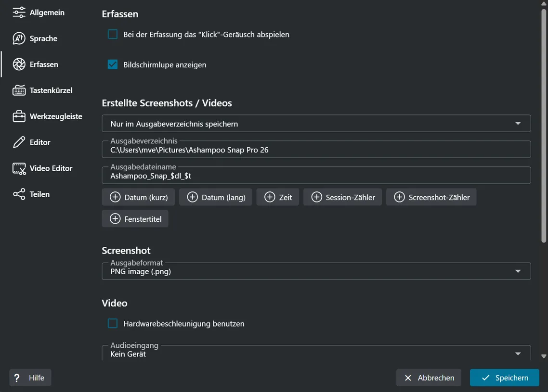Viewport: 548px width, 392px height.
Task: Click the Ausgabedateiname text field
Action: [x=316, y=175]
